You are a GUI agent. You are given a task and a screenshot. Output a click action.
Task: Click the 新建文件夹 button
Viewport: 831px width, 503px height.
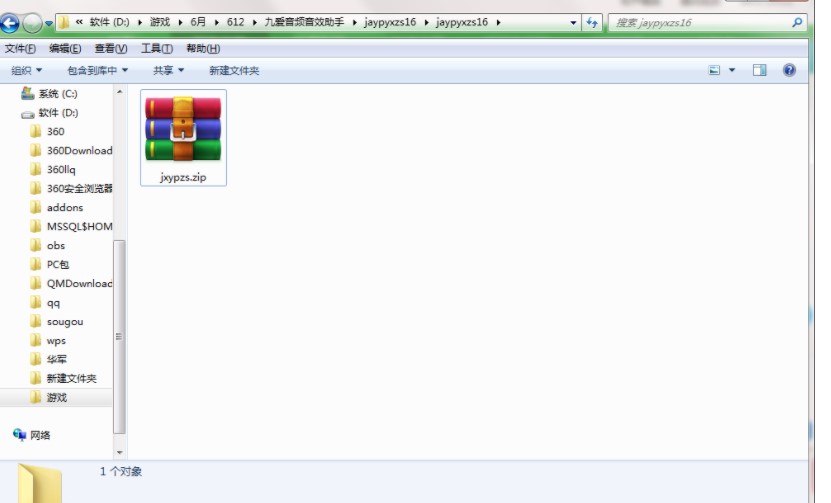(x=234, y=70)
